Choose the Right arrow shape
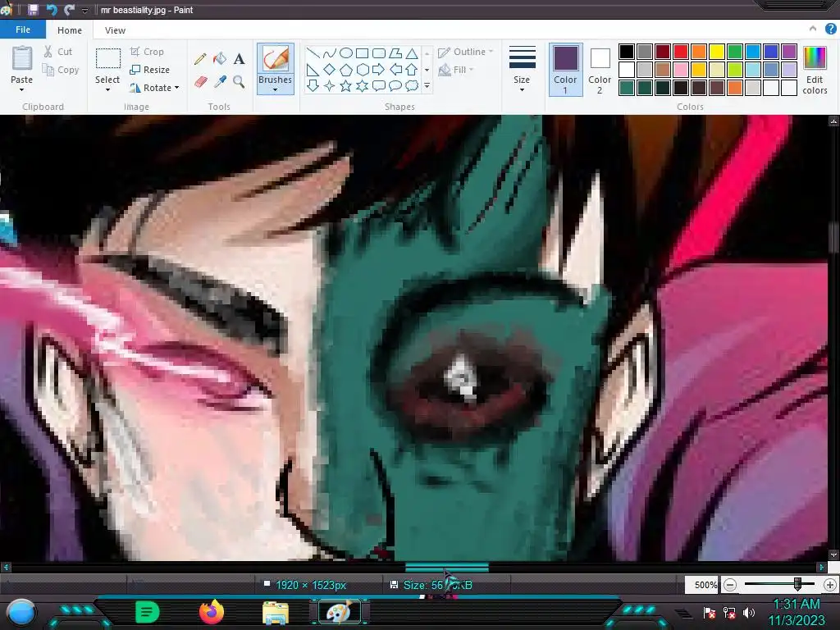The image size is (840, 630). point(379,70)
